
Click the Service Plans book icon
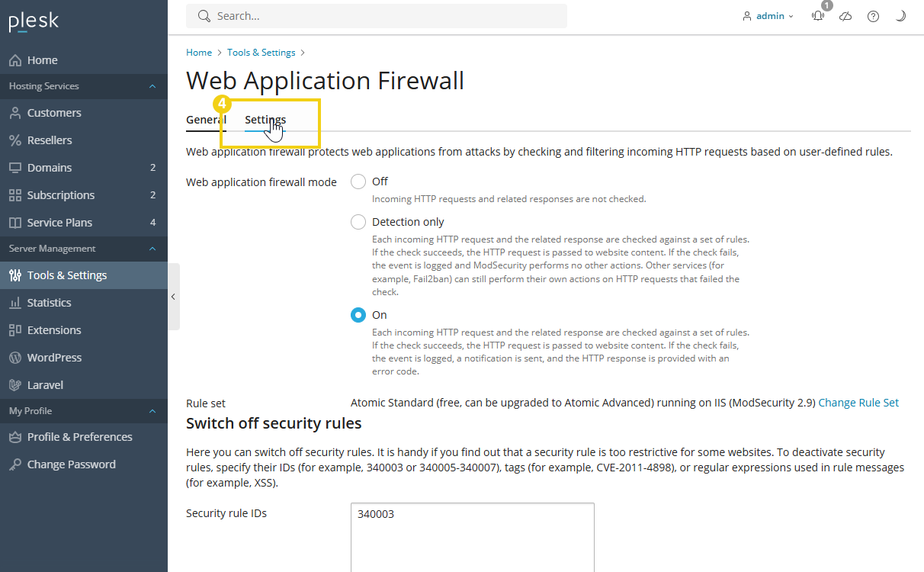click(x=15, y=223)
